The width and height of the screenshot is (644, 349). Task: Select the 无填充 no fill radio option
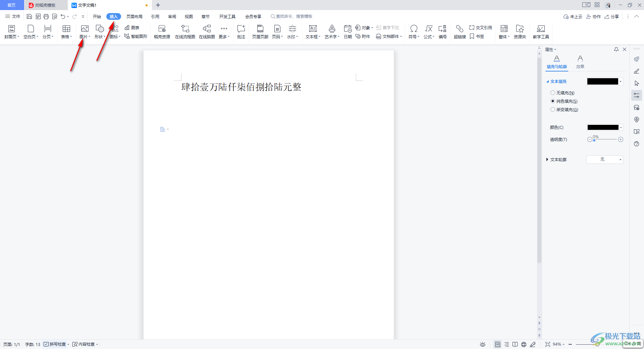coord(553,93)
